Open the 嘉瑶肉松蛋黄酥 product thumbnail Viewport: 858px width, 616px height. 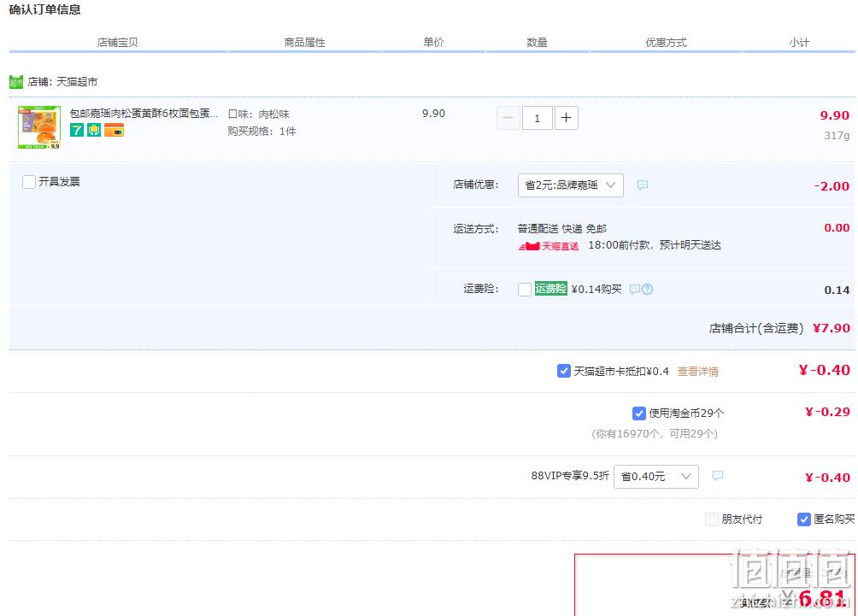[x=38, y=127]
